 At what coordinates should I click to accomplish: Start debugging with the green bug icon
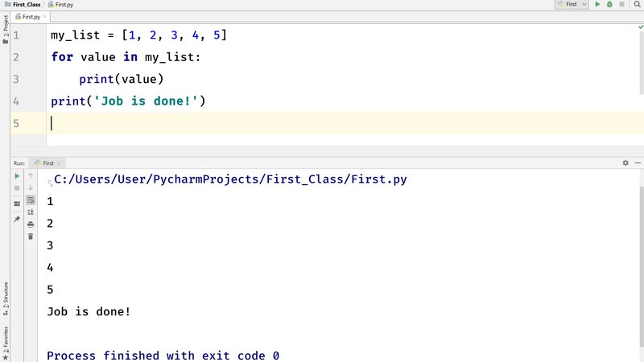(609, 4)
